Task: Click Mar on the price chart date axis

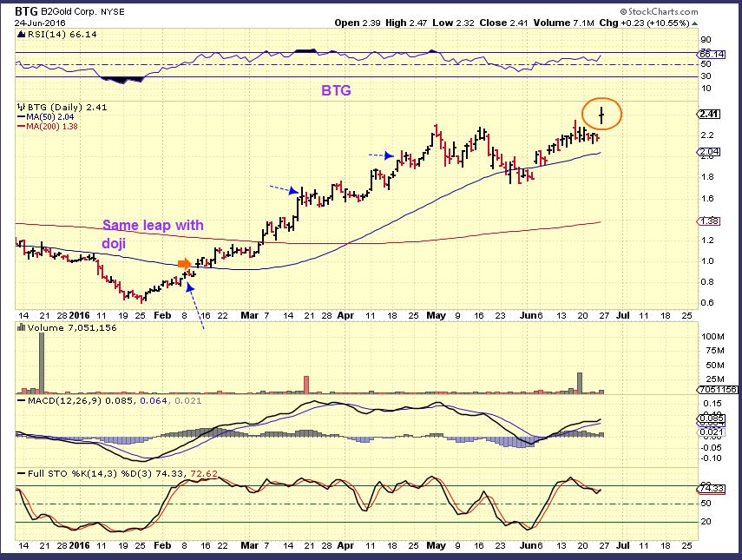Action: 249,315
